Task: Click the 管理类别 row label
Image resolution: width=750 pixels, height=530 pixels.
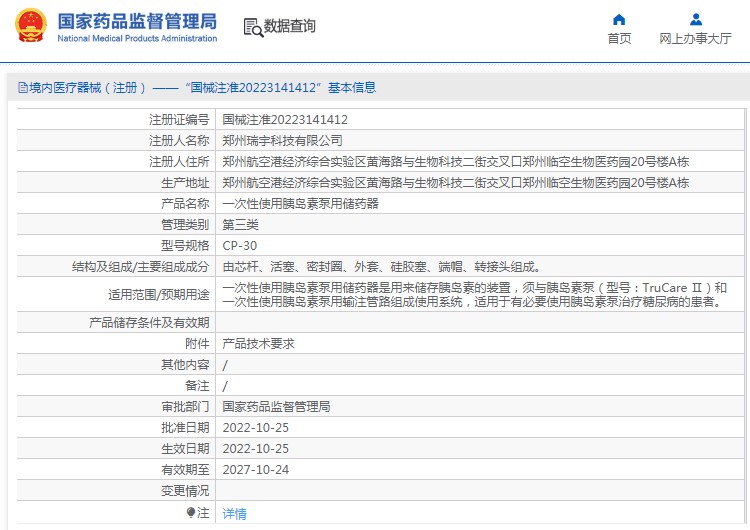Action: point(185,225)
